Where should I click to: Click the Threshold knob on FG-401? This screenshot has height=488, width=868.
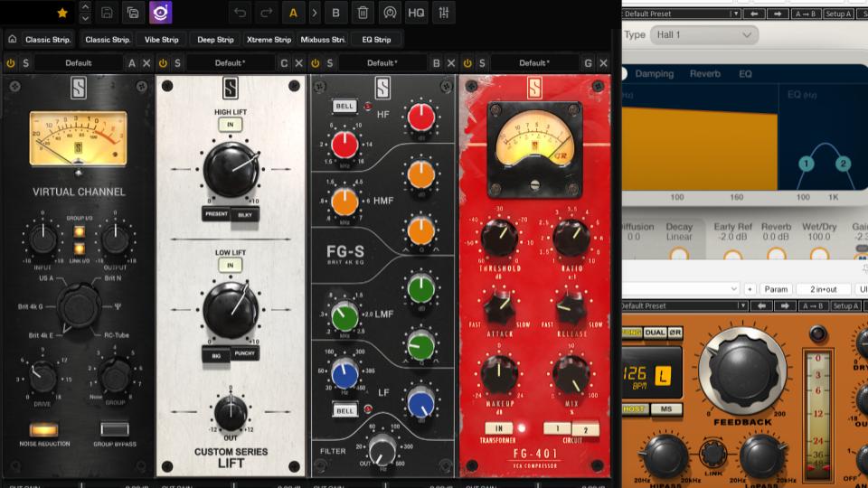499,238
